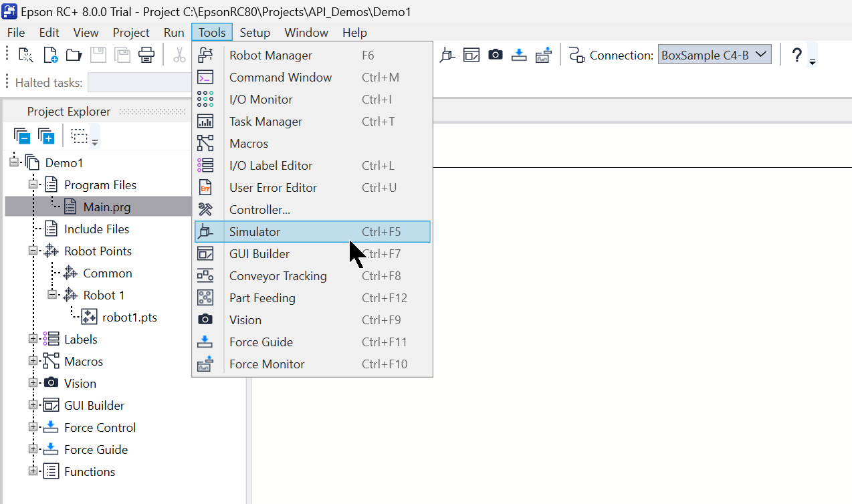Open the Connection dropdown showing BoxSample C4-B
Image resolution: width=852 pixels, height=504 pixels.
click(715, 55)
